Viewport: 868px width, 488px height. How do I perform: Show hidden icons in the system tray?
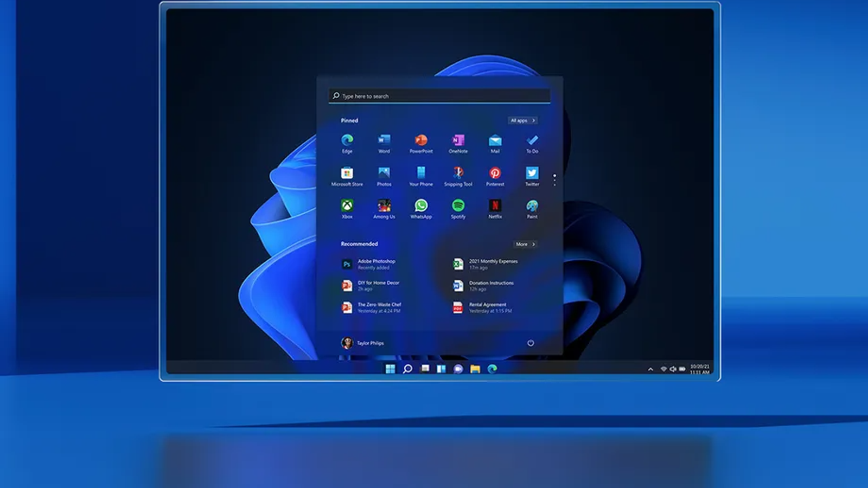pos(650,369)
